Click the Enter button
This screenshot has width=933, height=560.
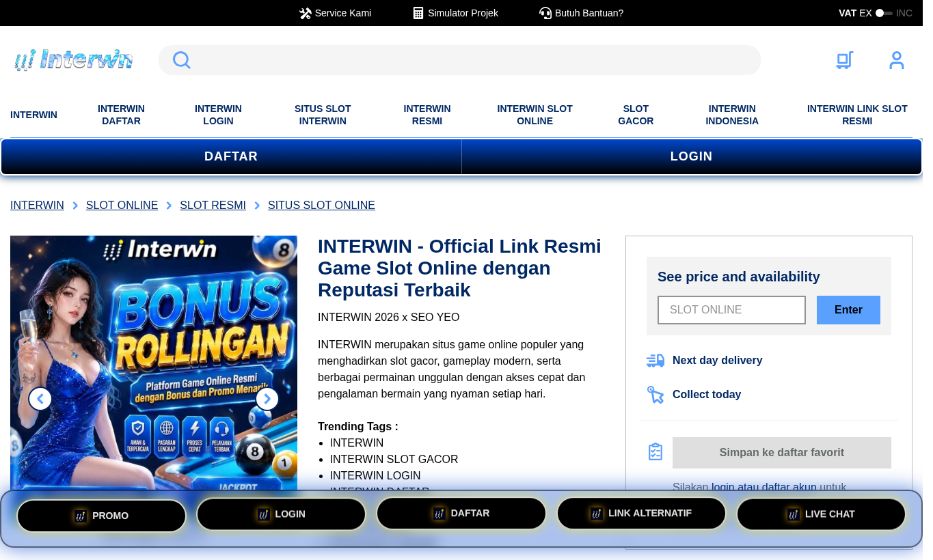point(848,310)
